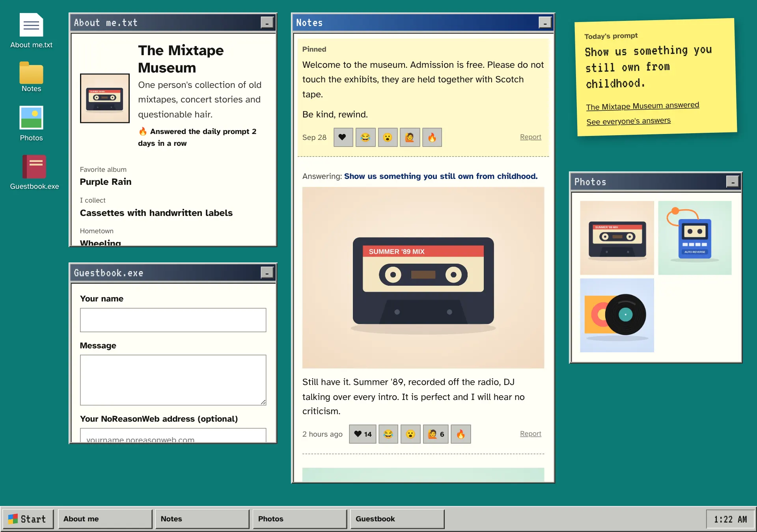Image resolution: width=757 pixels, height=532 pixels.
Task: React with fire emoji on pinned note
Action: tap(432, 137)
